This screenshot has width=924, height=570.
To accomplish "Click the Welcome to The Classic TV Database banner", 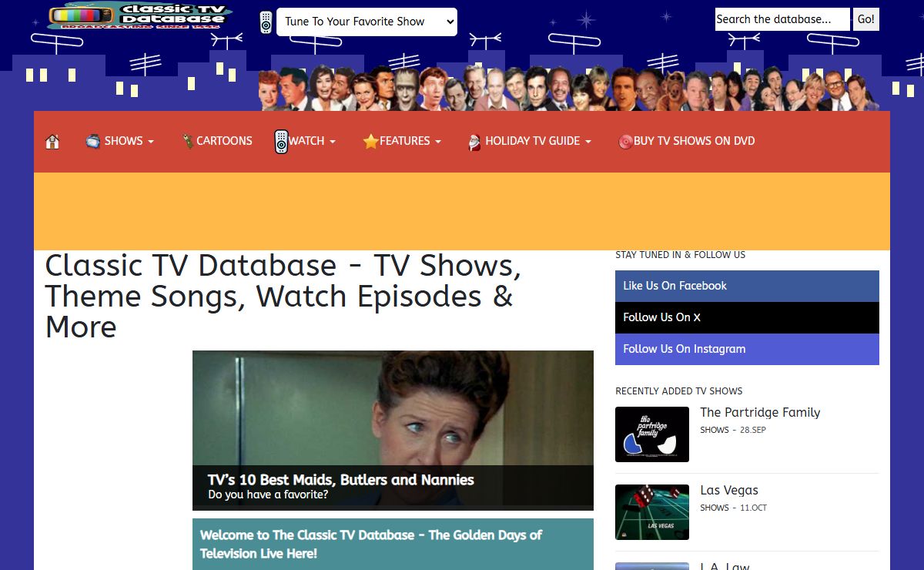I will 393,544.
